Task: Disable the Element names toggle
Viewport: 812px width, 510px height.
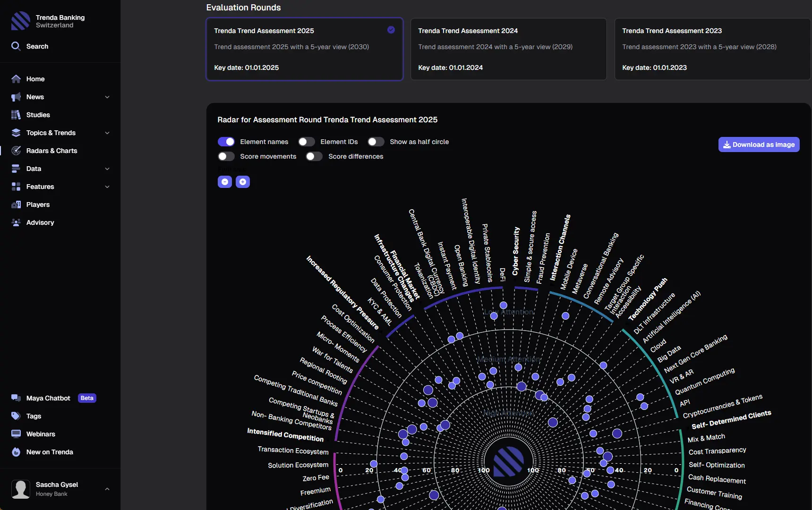Action: (227, 142)
